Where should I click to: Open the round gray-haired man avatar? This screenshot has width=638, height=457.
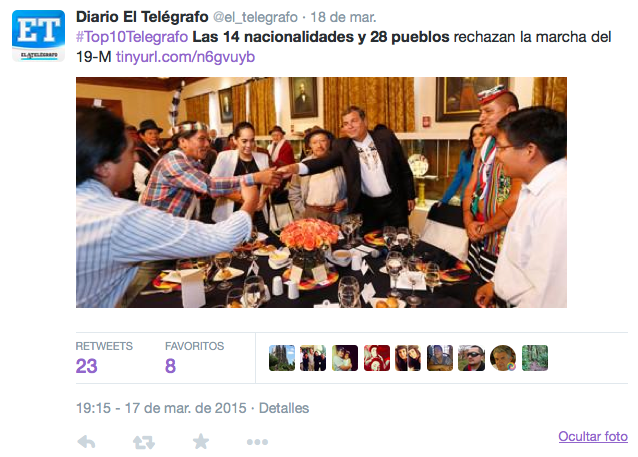tap(503, 358)
